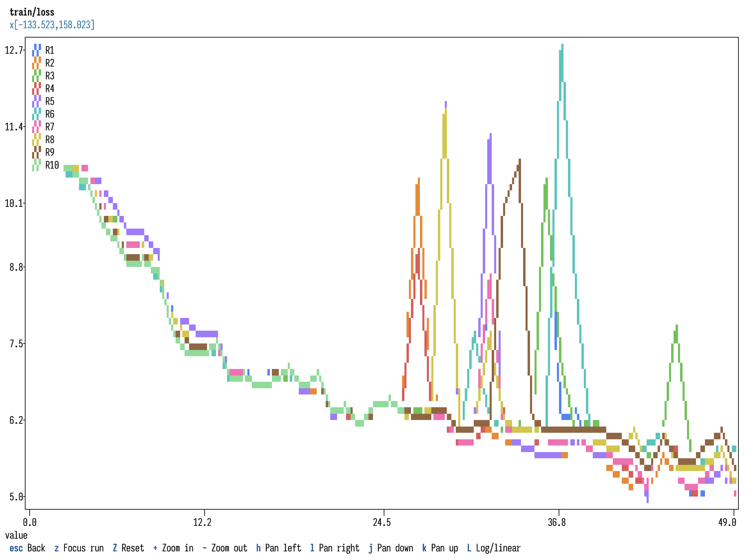Click the yellow R8 spike peak
This screenshot has width=746, height=560.
445,111
